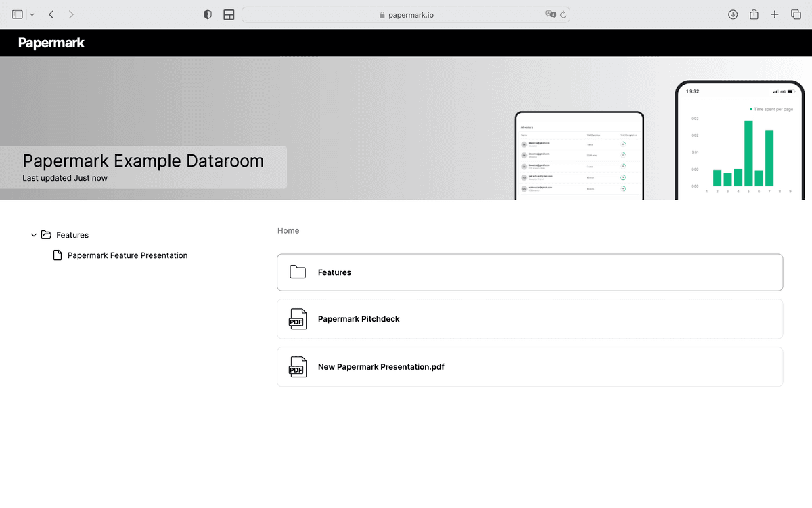This screenshot has height=508, width=812.
Task: Open a new tab with the plus icon
Action: [775, 14]
